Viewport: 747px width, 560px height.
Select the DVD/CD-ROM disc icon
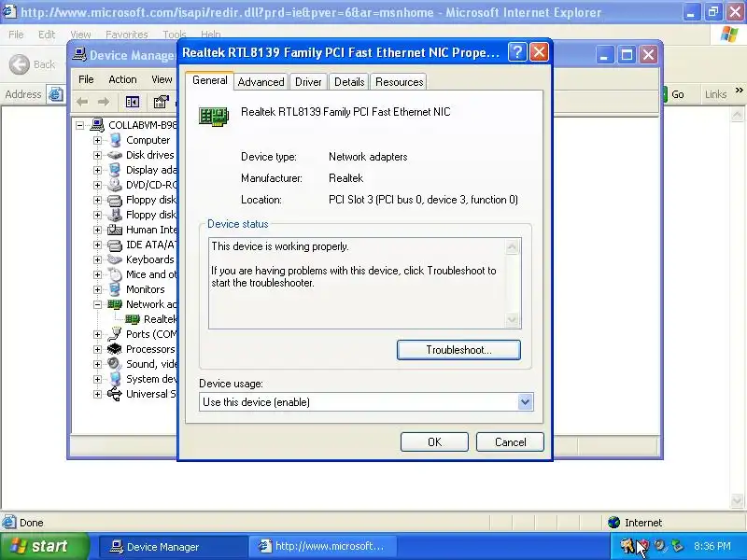click(x=115, y=185)
